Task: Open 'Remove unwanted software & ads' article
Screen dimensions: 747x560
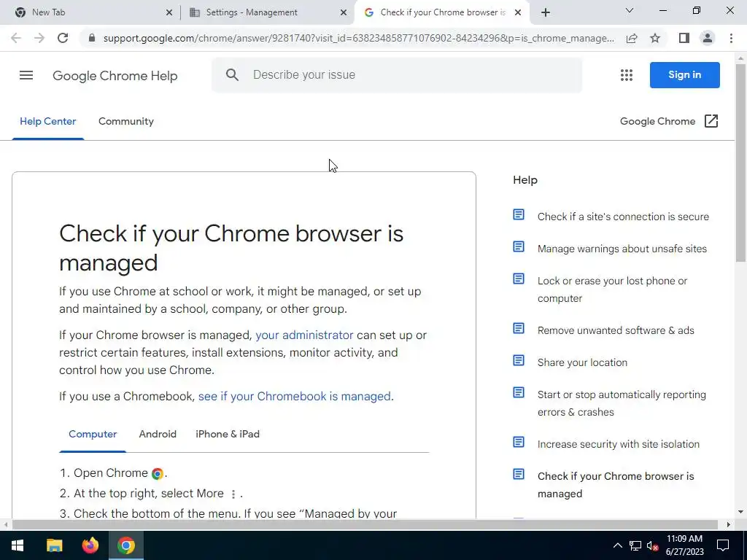Action: pyautogui.click(x=616, y=330)
